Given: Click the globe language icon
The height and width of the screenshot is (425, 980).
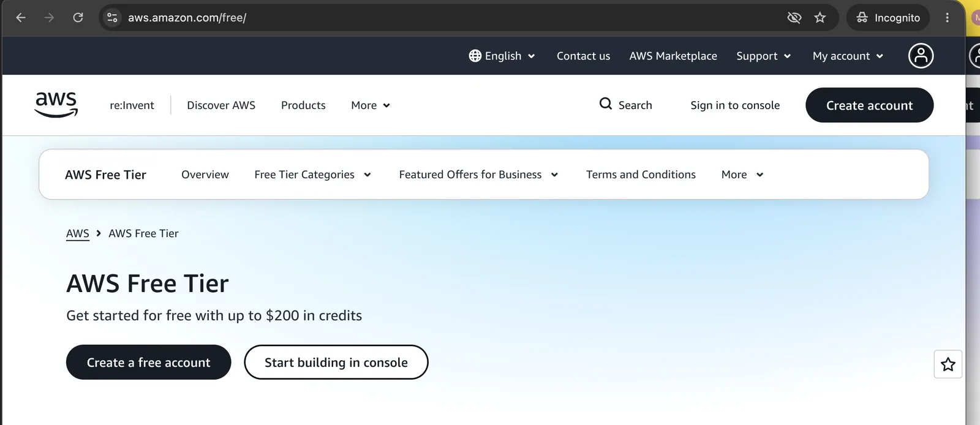Looking at the screenshot, I should [x=475, y=56].
